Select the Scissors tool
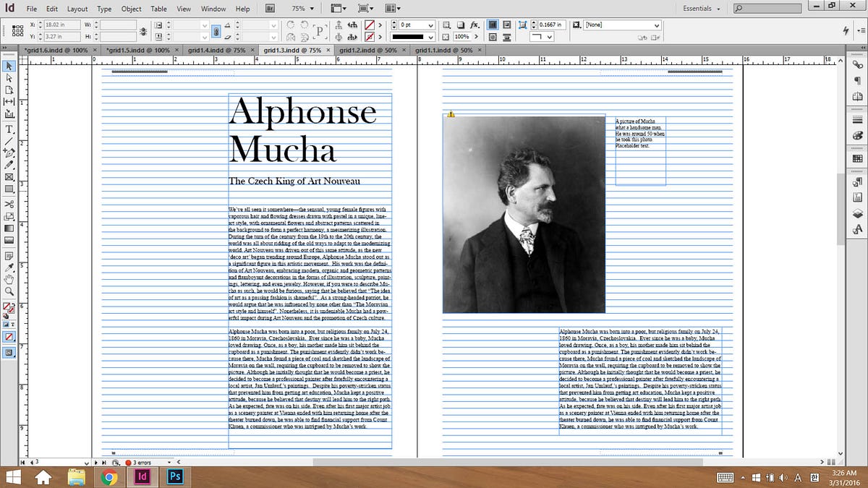 tap(9, 205)
